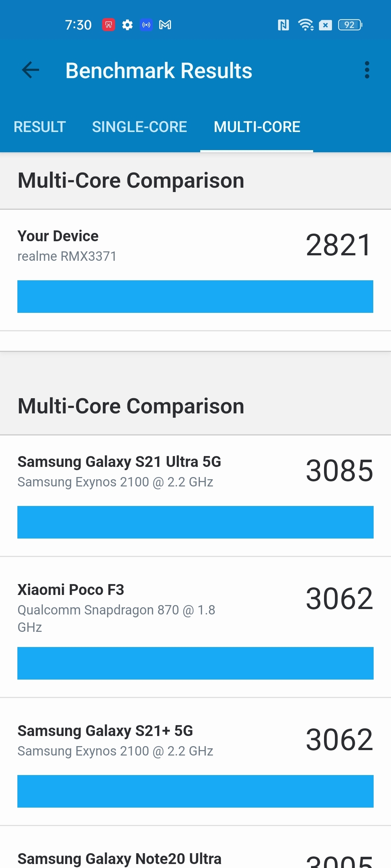
Task: Click the broadcast notification icon
Action: (146, 25)
